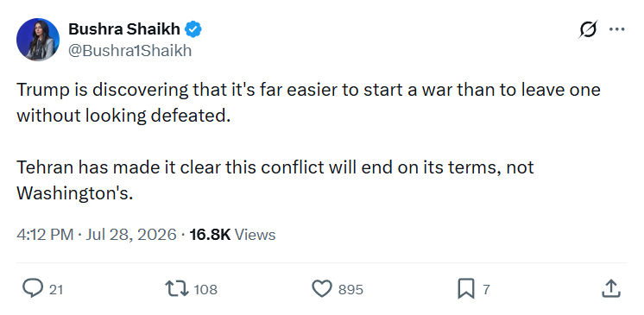Screen dimensions: 644x315
Task: Click the tweet paragraph about Trump
Action: 308,103
